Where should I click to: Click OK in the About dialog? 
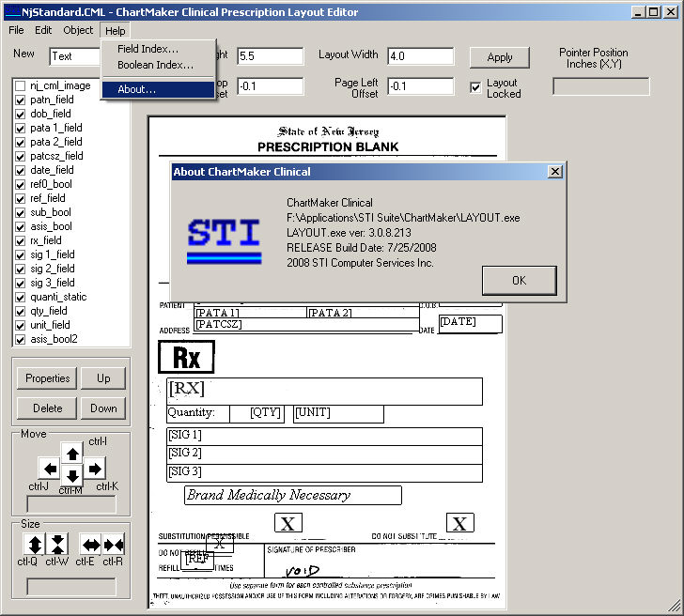click(x=519, y=281)
